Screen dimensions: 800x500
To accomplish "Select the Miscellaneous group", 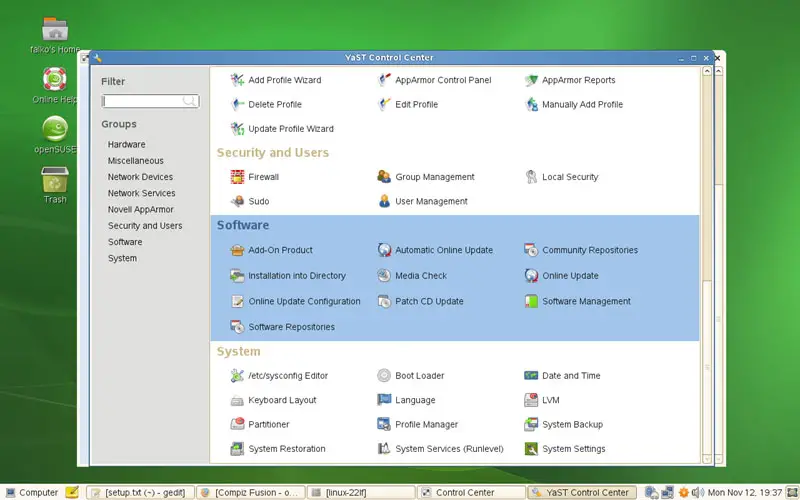I will [136, 161].
